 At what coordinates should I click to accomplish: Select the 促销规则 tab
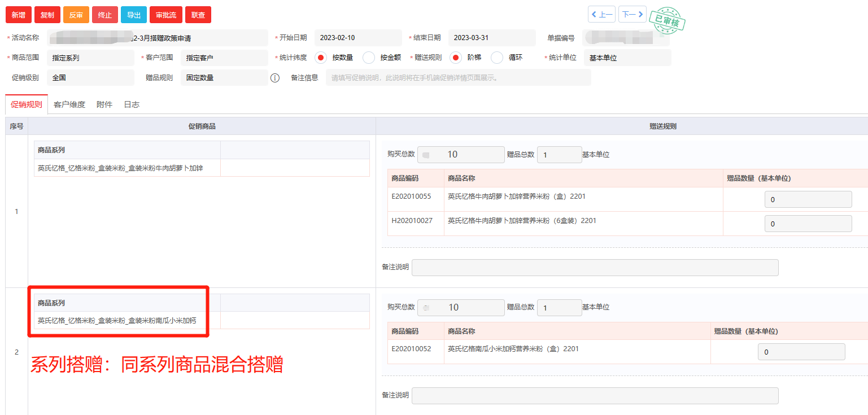[x=26, y=104]
